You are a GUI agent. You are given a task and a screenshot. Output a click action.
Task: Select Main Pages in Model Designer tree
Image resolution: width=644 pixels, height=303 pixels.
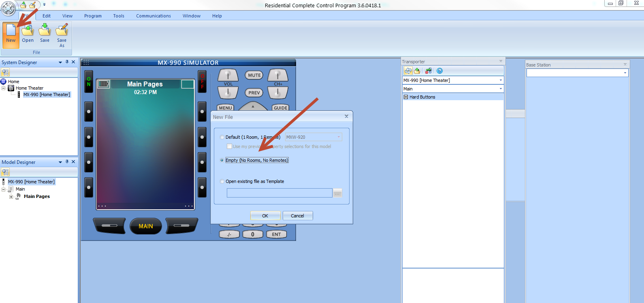tap(37, 196)
